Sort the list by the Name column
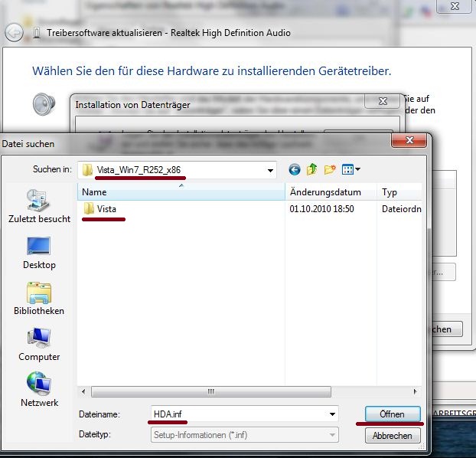 pos(181,191)
